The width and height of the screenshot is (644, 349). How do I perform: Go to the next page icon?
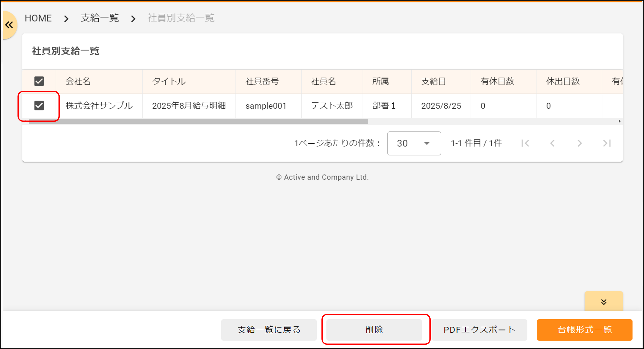click(579, 143)
